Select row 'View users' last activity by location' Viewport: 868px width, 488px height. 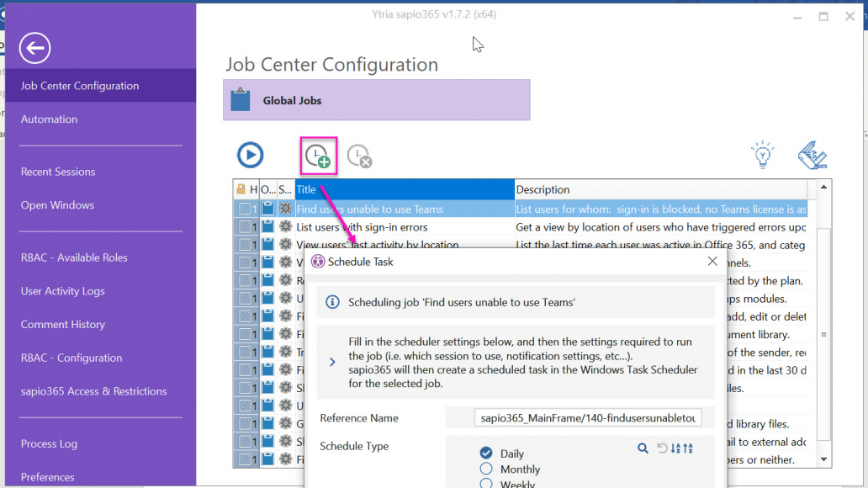pos(521,244)
